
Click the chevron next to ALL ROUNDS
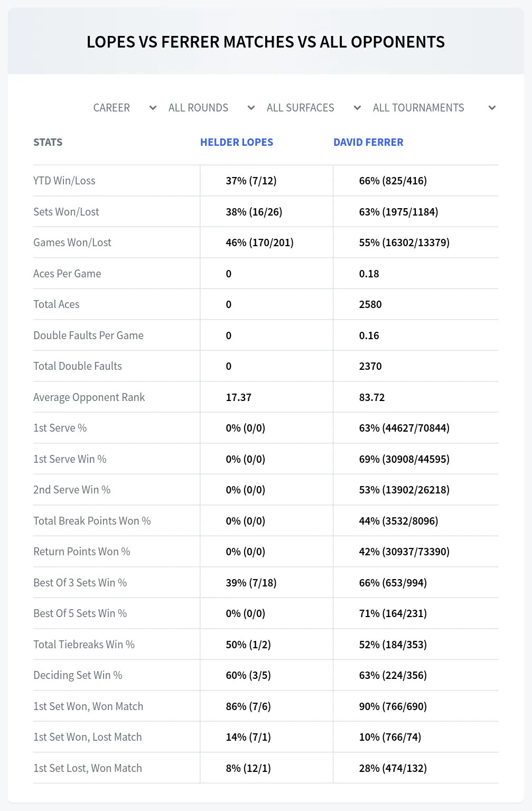[251, 108]
